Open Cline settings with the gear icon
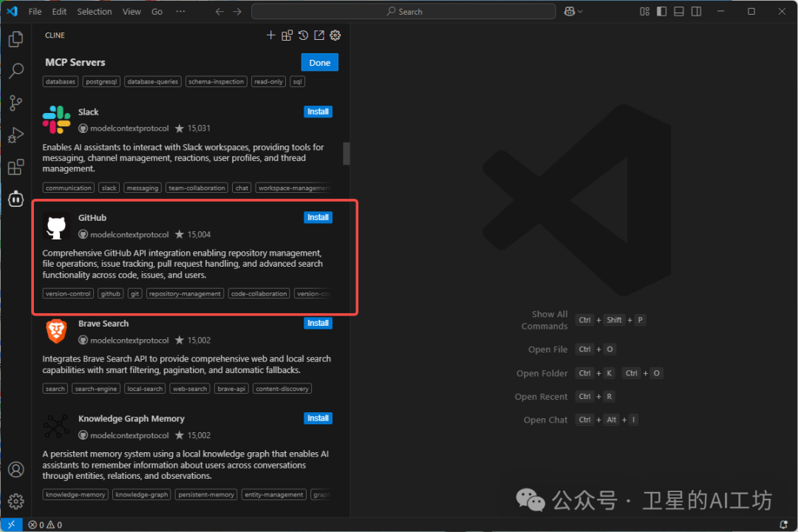798x532 pixels. [335, 35]
